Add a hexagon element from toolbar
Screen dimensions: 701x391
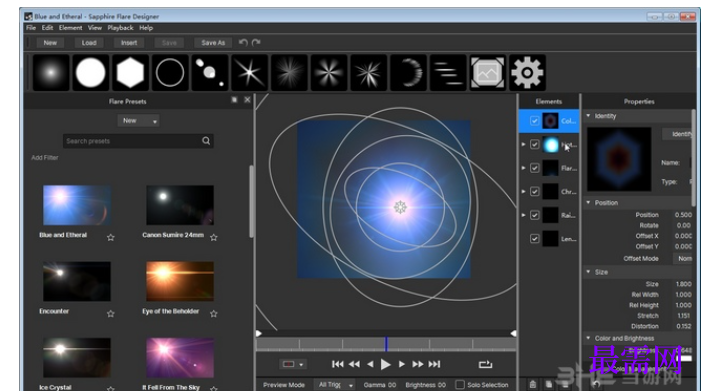(130, 72)
